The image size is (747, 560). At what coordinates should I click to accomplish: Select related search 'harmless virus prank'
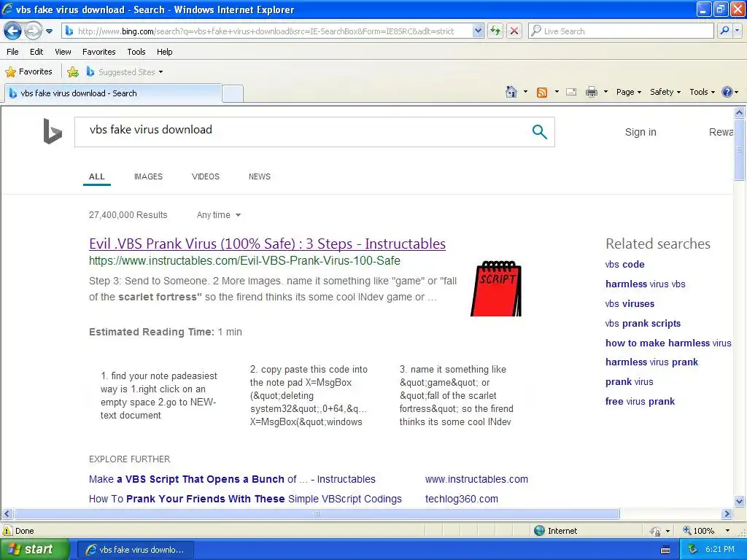651,362
